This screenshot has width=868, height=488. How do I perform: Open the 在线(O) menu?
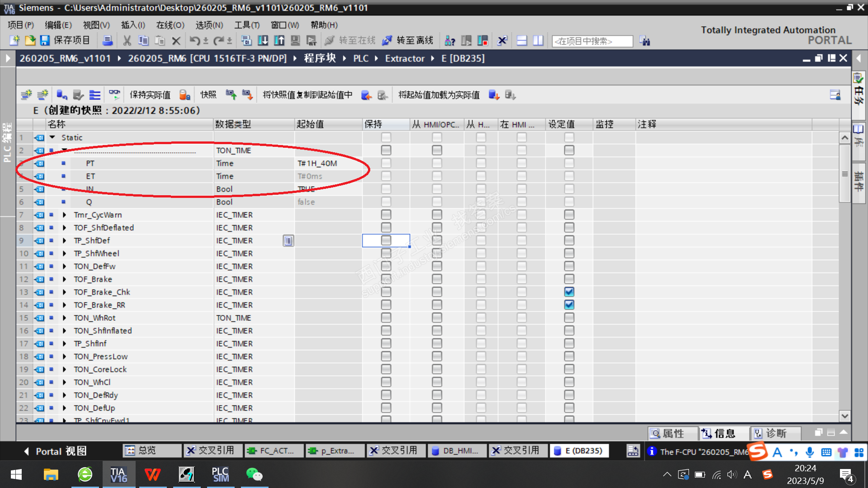coord(170,25)
